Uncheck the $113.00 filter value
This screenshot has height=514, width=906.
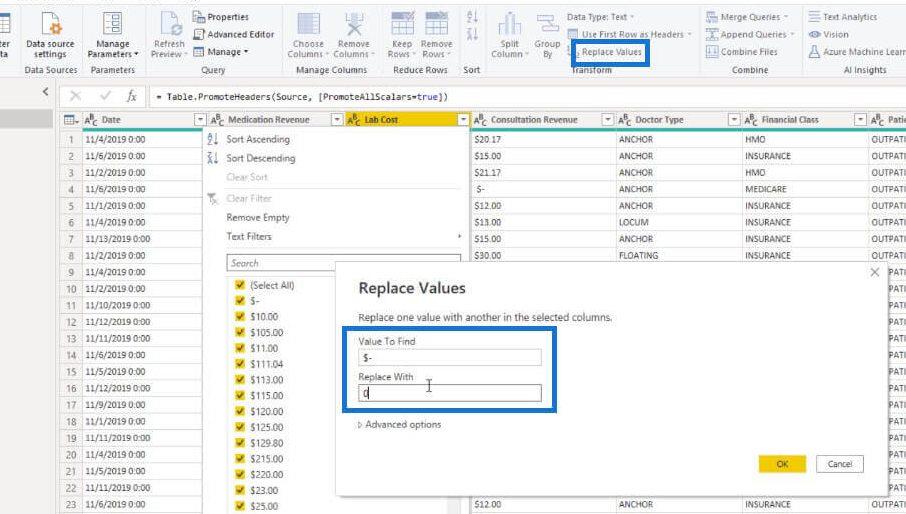(240, 379)
